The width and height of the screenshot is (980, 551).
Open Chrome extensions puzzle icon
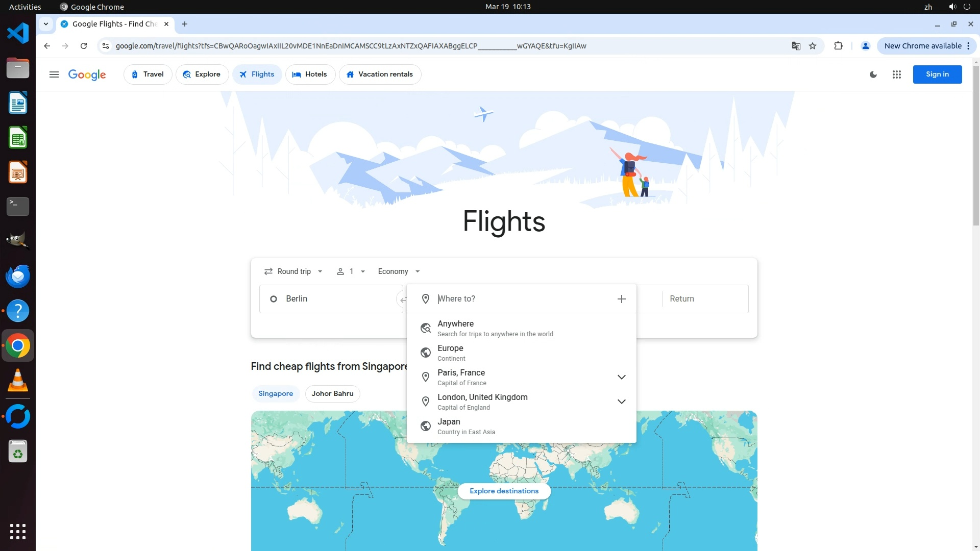(838, 46)
